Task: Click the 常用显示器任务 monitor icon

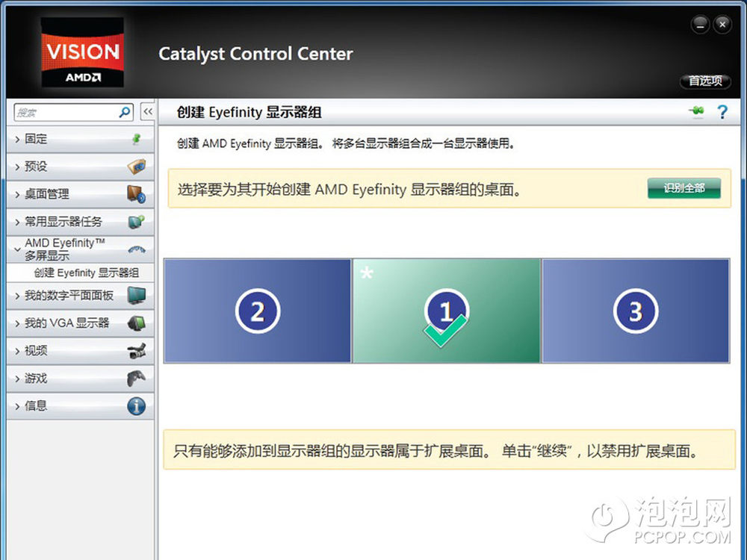Action: [136, 222]
